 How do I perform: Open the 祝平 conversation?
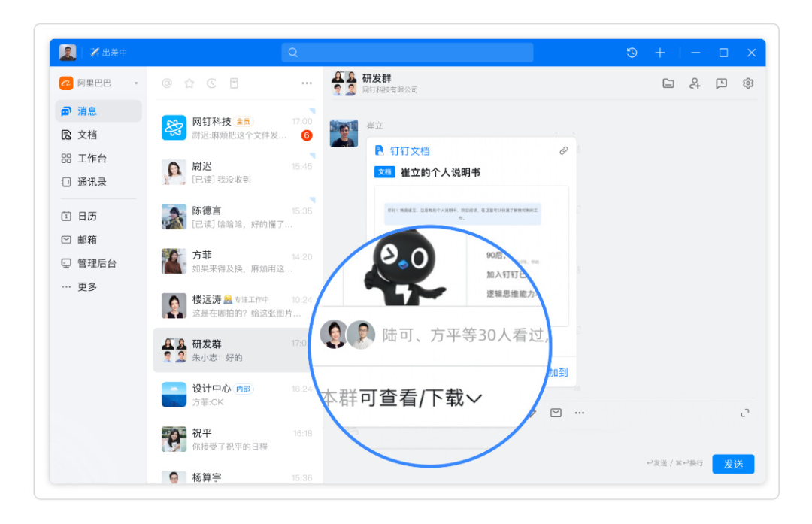pos(237,440)
